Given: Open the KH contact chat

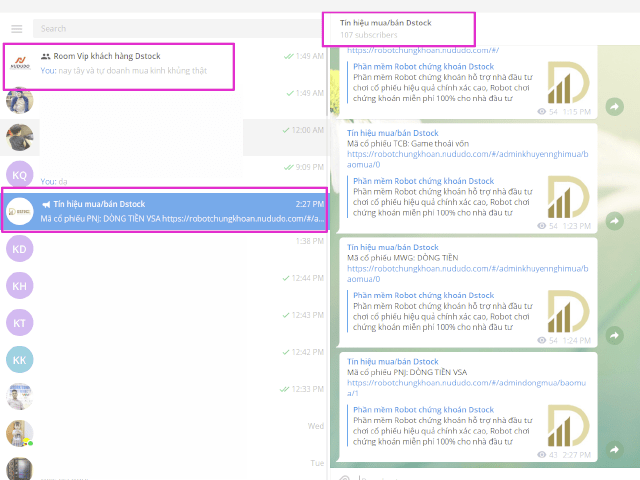Looking at the screenshot, I should (163, 286).
